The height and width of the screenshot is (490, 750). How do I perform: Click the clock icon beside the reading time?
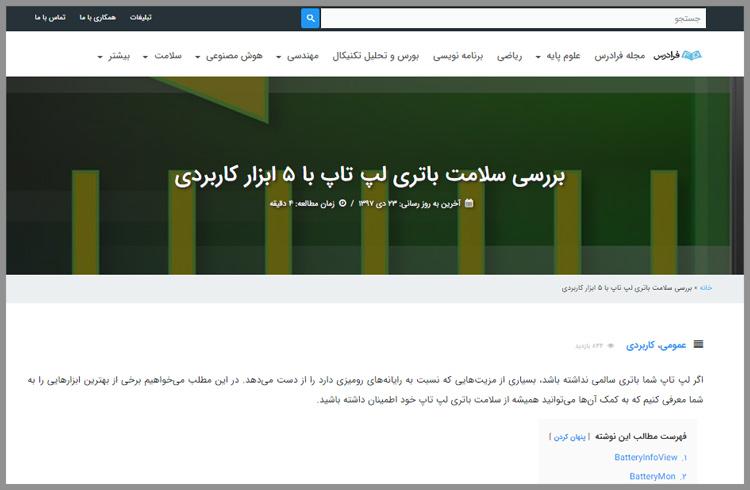(342, 203)
